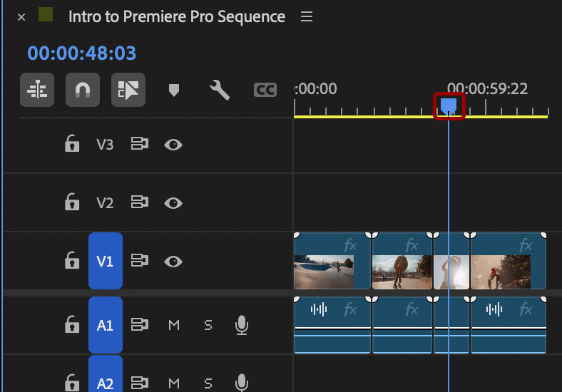This screenshot has width=562, height=392.
Task: Select the skater in park clip on V1
Action: coord(402,261)
